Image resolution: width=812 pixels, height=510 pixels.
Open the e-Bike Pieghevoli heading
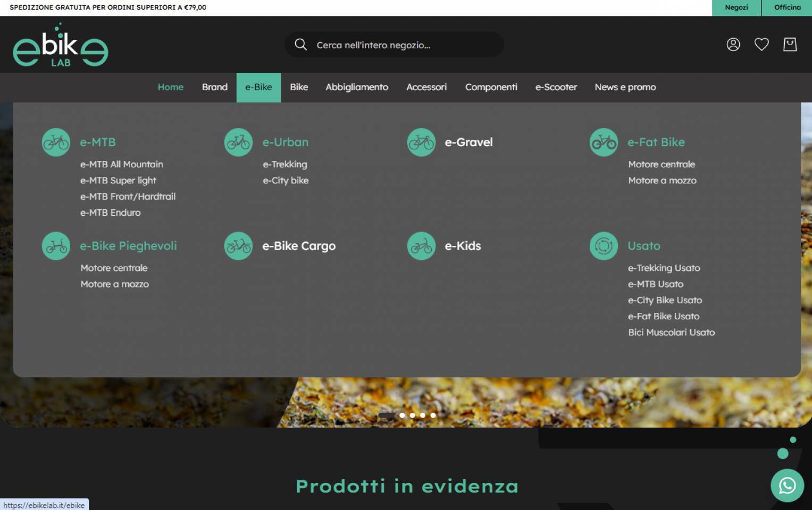point(128,246)
